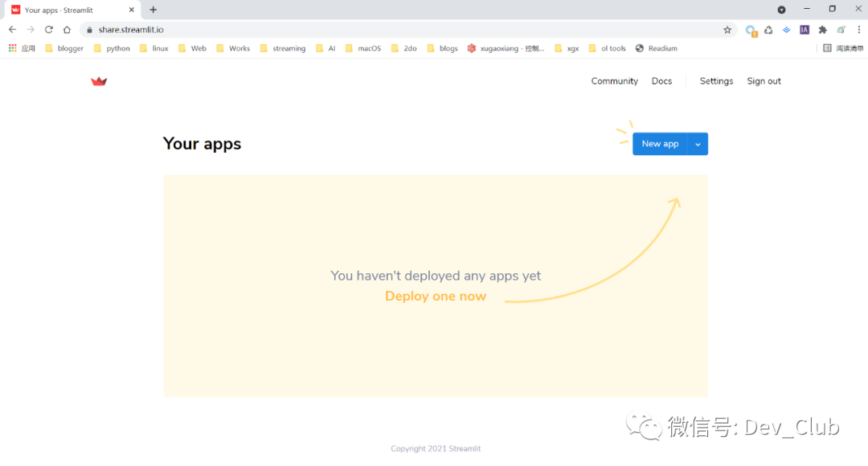Open the linux bookmark folder
The image size is (868, 466).
(154, 48)
